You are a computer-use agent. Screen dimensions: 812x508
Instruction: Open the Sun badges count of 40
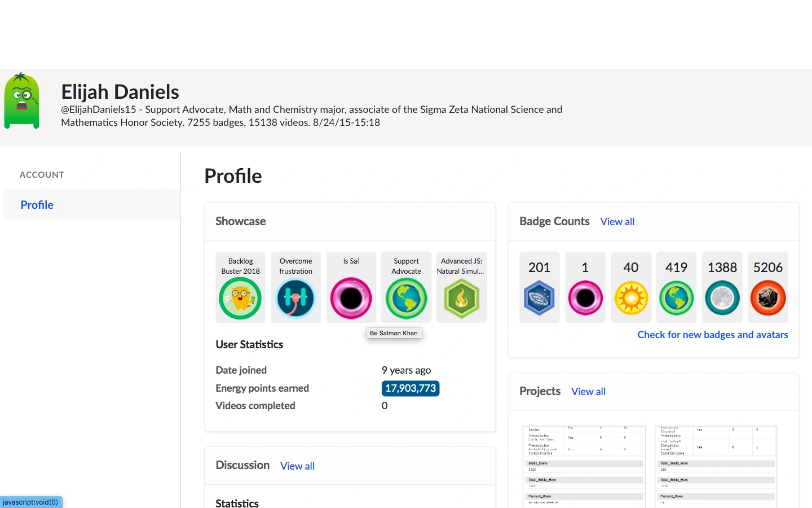[631, 287]
